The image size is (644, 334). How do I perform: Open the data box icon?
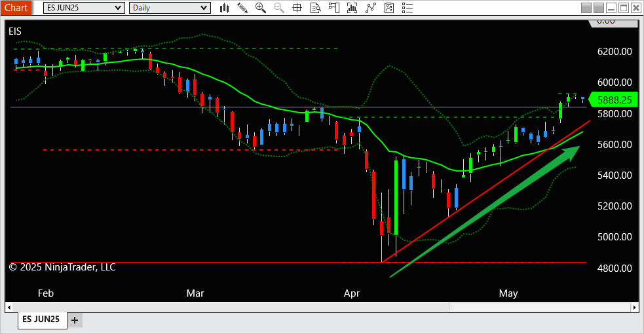tap(315, 8)
